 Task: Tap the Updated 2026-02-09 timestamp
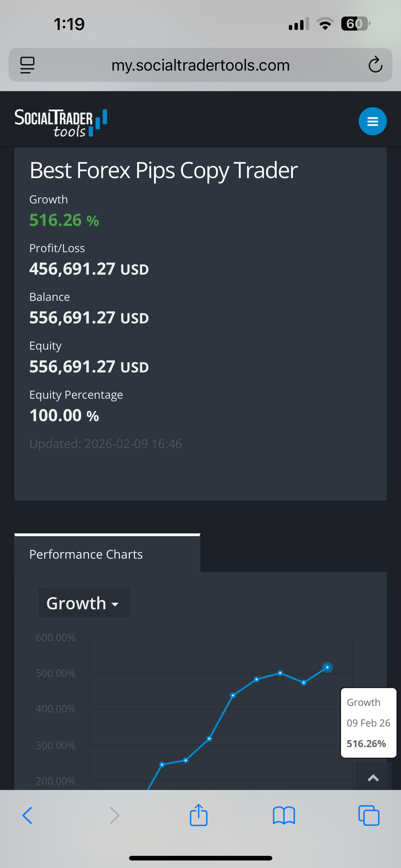pyautogui.click(x=105, y=444)
